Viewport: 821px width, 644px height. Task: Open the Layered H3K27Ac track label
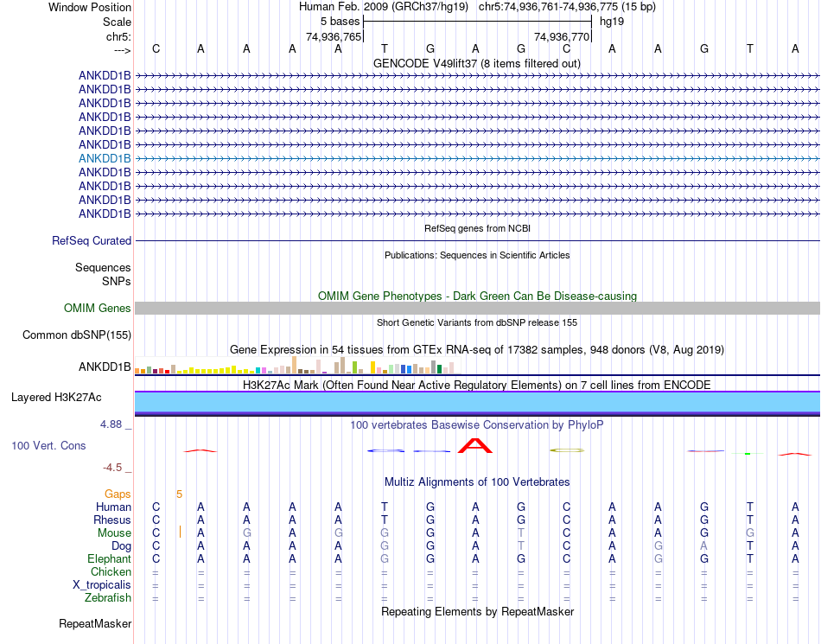coord(56,398)
